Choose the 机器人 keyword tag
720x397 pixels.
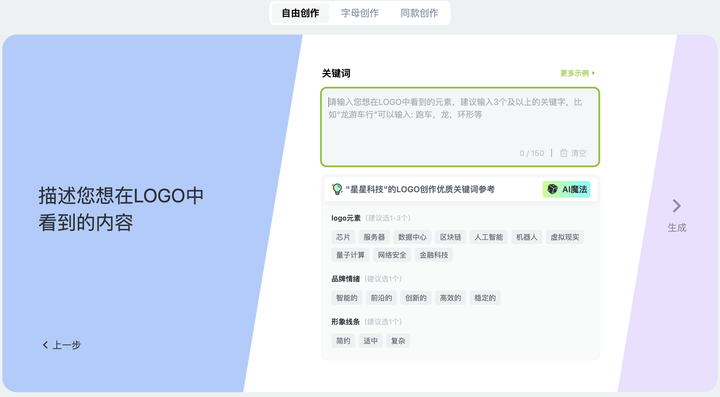tap(527, 237)
